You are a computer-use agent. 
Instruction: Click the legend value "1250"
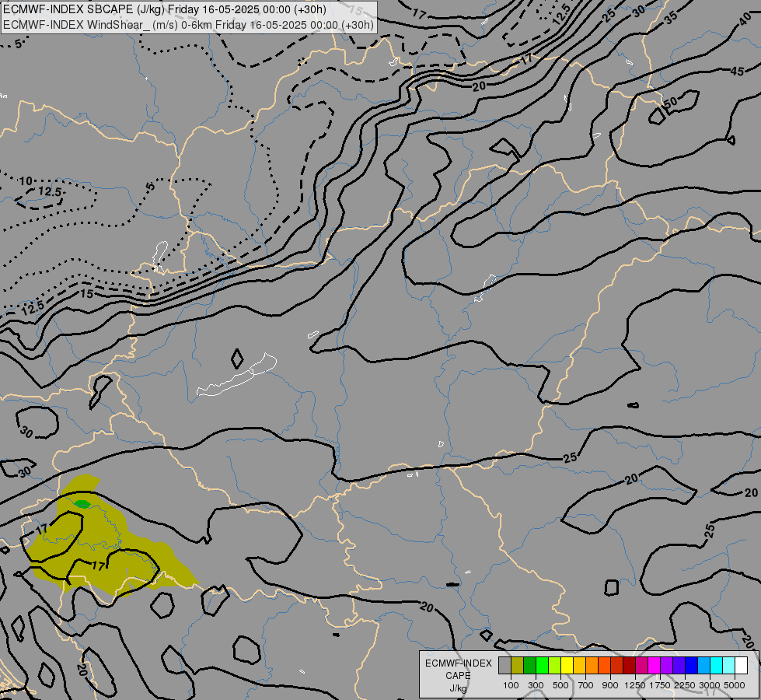635,685
